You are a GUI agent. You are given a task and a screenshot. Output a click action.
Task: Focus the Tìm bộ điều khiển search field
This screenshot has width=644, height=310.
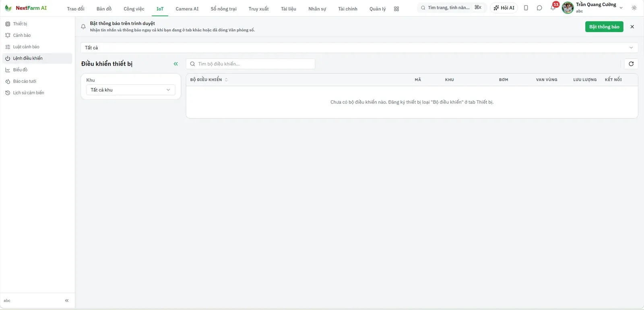click(250, 64)
